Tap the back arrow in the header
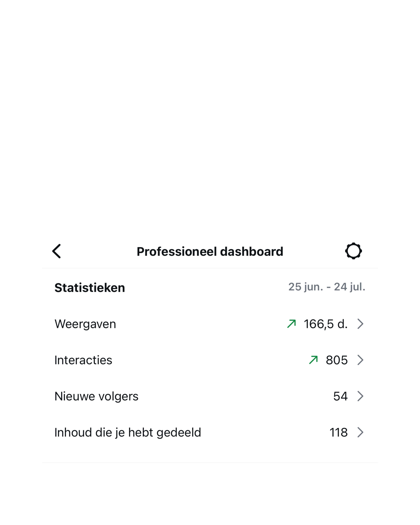 [x=56, y=251]
